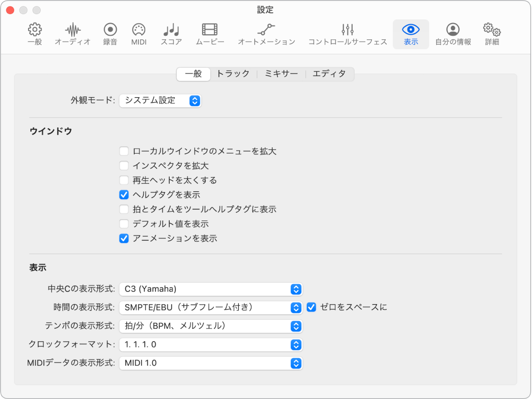The width and height of the screenshot is (532, 399).
Task: Open the 外観モード dropdown
Action: point(160,101)
